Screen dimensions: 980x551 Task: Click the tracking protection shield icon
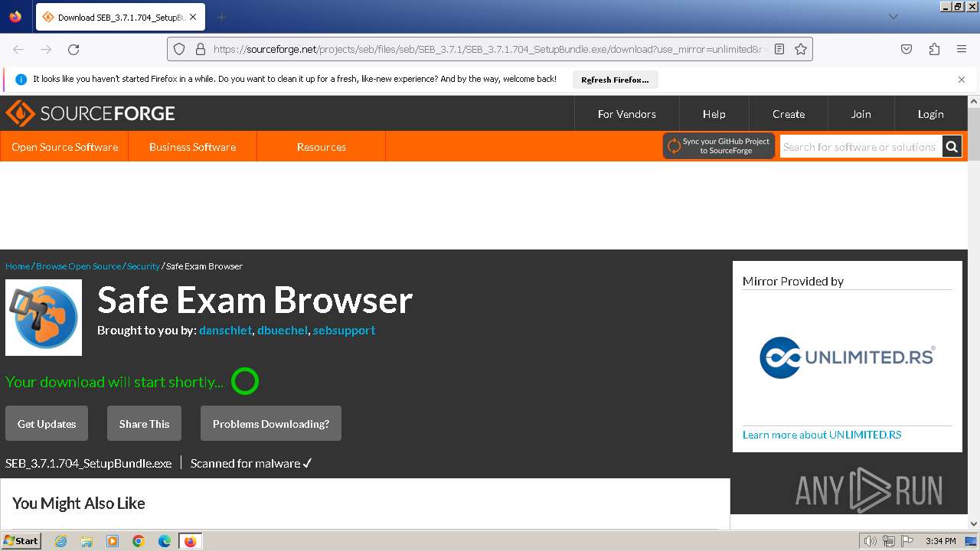tap(179, 49)
